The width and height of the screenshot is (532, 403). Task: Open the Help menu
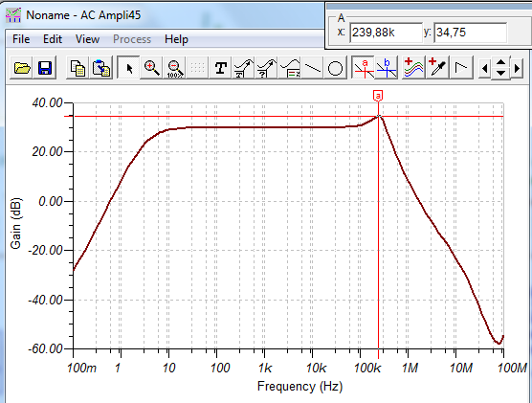(176, 39)
